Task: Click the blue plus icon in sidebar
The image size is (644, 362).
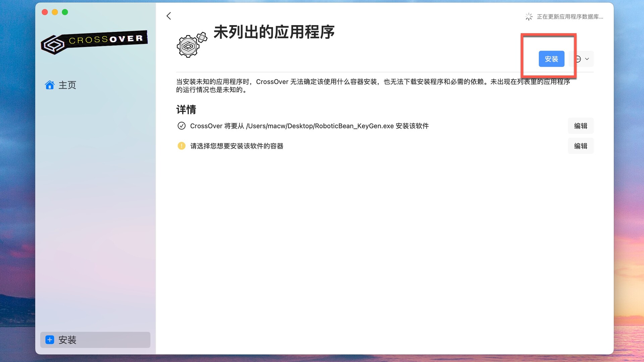Action: 50,340
